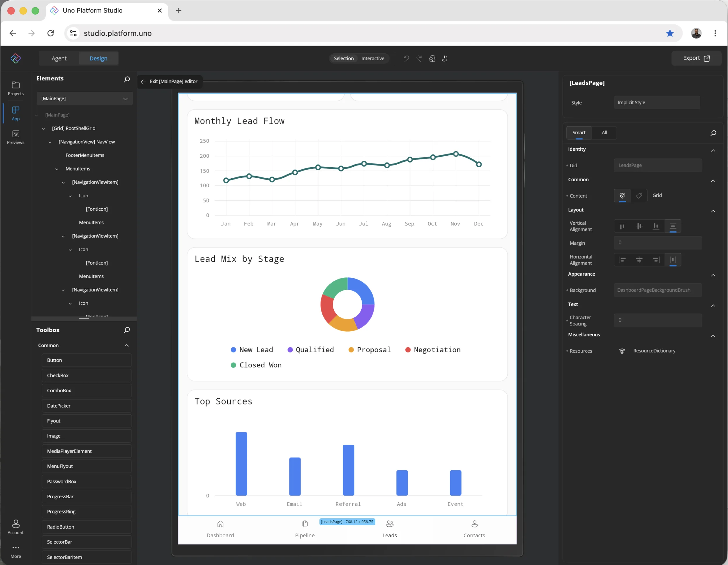Image resolution: width=728 pixels, height=565 pixels.
Task: Add a ProgressRing from the Toolbox
Action: click(x=87, y=512)
